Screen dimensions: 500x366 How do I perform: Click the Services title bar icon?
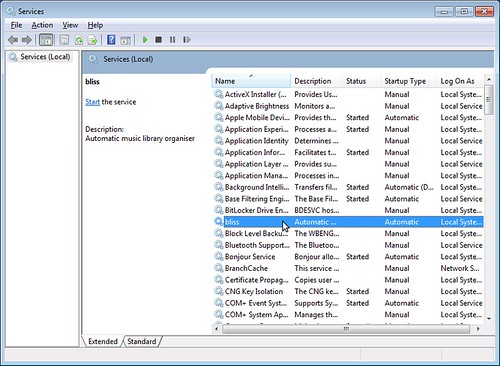(x=11, y=11)
